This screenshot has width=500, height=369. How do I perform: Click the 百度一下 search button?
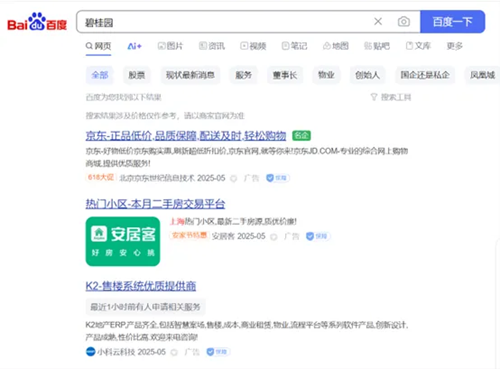[x=452, y=22]
